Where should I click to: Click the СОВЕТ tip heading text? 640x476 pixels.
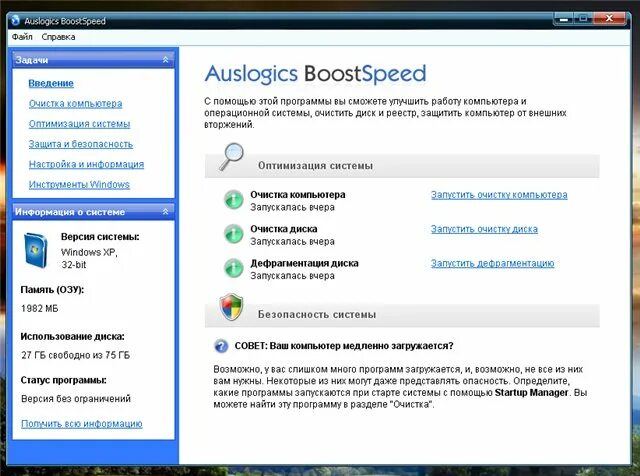(x=344, y=346)
